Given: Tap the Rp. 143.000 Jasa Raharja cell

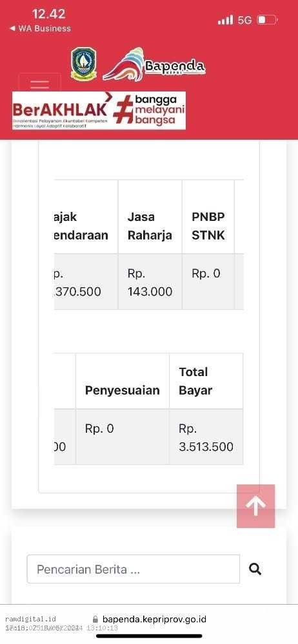Looking at the screenshot, I should (x=150, y=282).
